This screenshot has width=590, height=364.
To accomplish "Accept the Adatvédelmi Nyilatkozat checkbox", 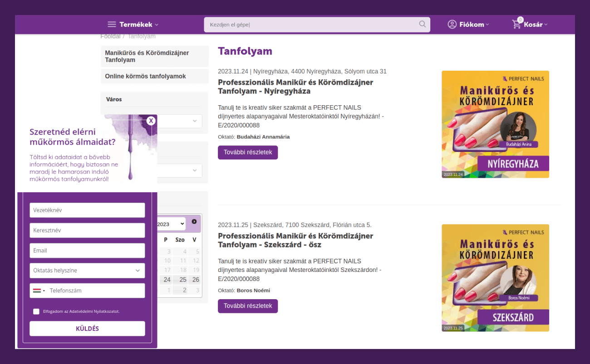I will click(36, 311).
